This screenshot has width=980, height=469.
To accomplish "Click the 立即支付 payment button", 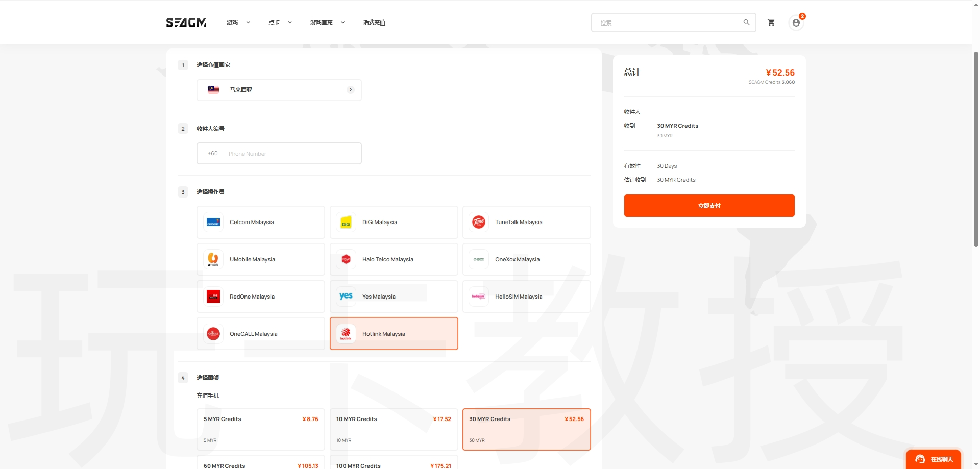I will pyautogui.click(x=709, y=205).
